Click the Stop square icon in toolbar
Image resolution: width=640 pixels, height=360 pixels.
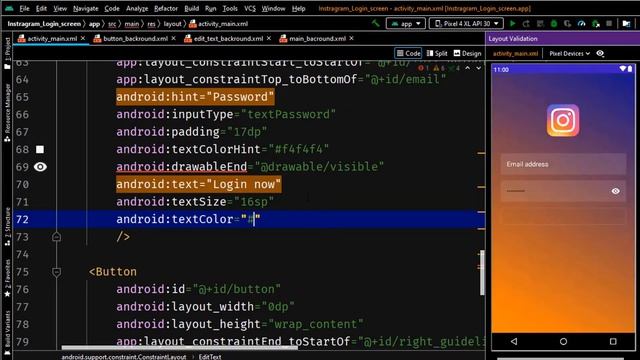[x=609, y=24]
